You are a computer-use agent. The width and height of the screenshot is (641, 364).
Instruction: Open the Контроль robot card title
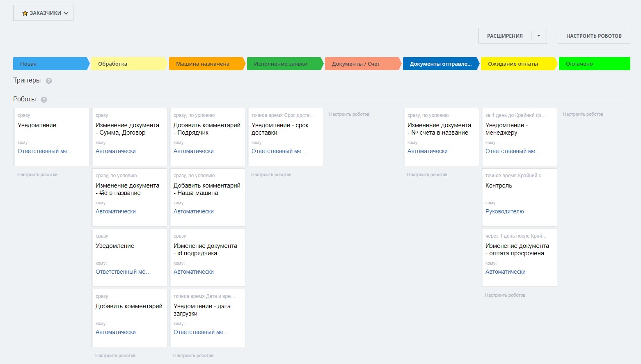499,185
